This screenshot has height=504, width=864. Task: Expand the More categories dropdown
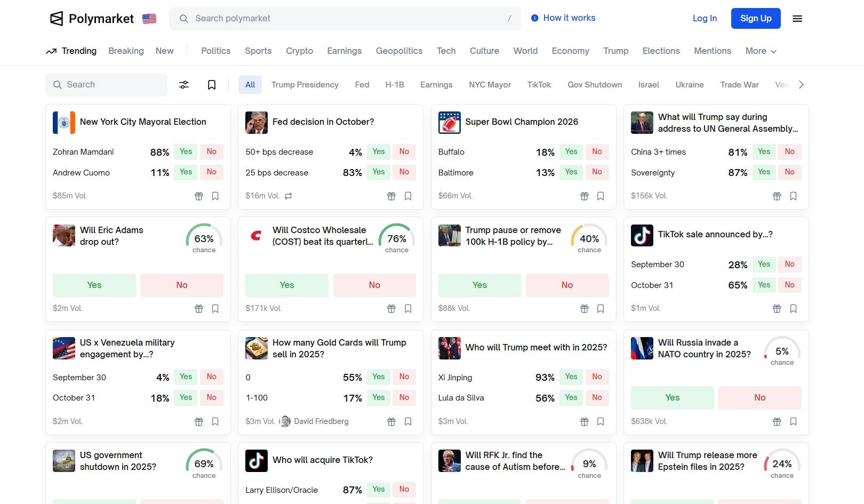(761, 51)
